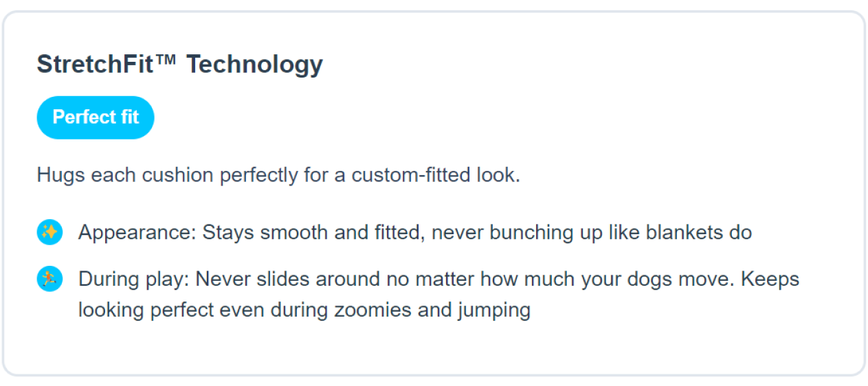
Task: Click the word jumping in the last line
Action: (494, 310)
